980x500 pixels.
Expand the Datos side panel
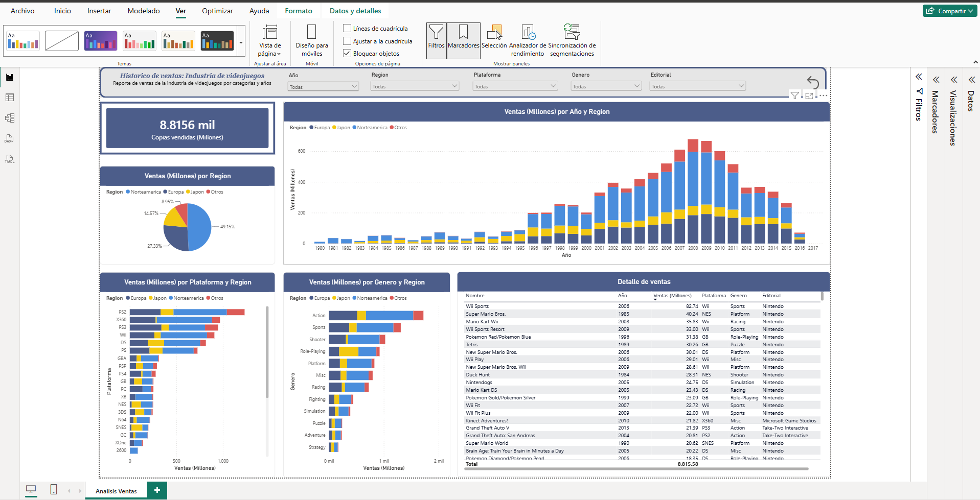(x=972, y=80)
